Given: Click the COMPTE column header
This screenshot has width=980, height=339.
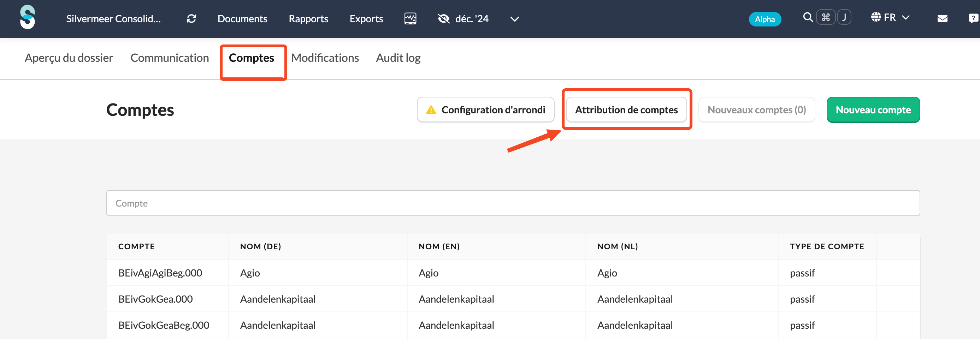Looking at the screenshot, I should pos(137,246).
